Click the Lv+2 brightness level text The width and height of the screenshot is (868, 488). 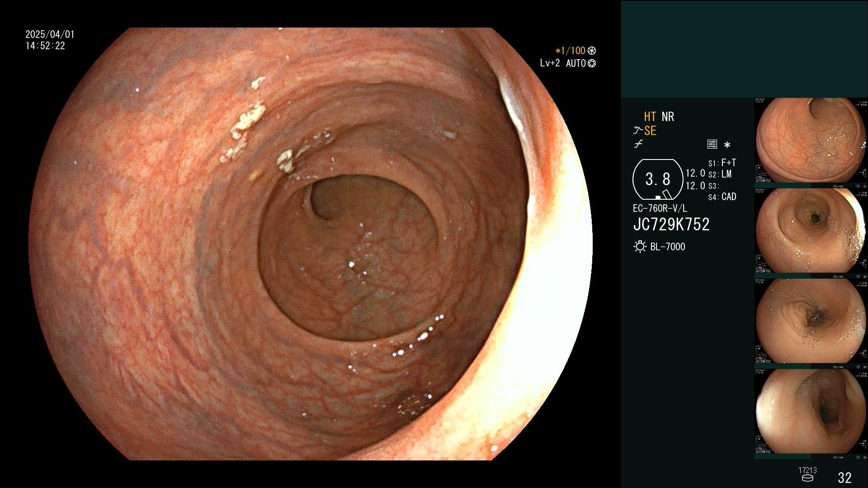pos(550,63)
